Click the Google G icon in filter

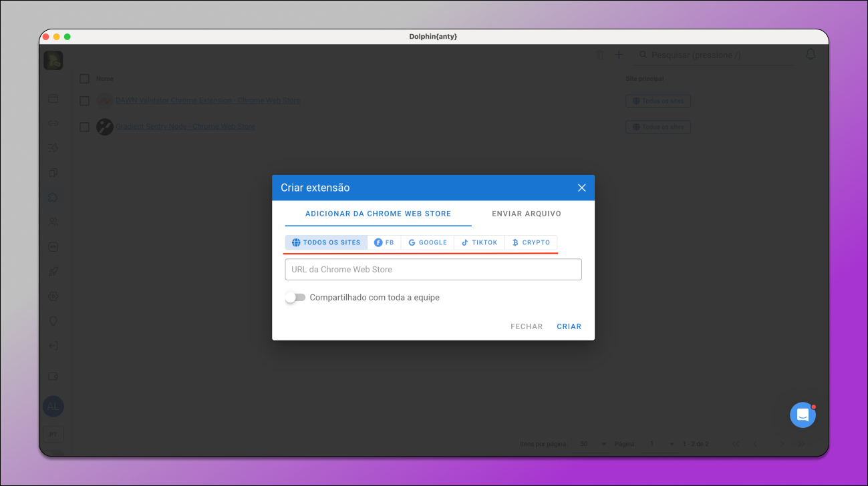[x=412, y=242]
